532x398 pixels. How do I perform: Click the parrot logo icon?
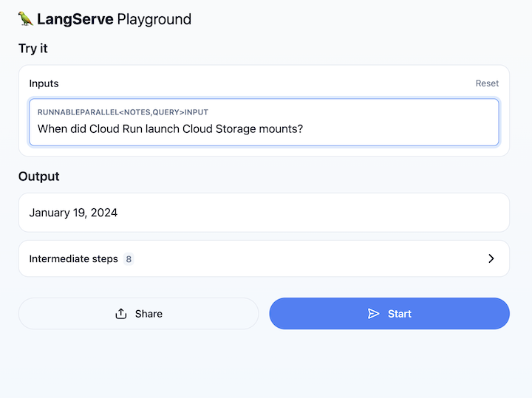26,18
